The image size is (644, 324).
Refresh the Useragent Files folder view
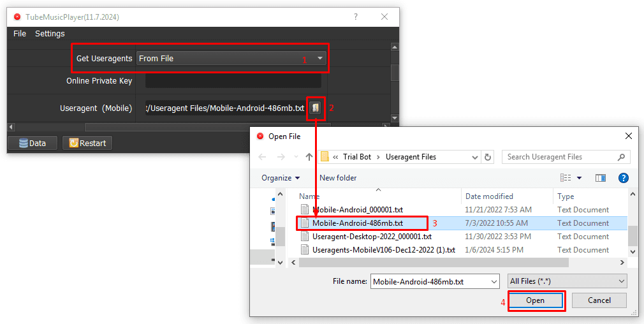488,157
